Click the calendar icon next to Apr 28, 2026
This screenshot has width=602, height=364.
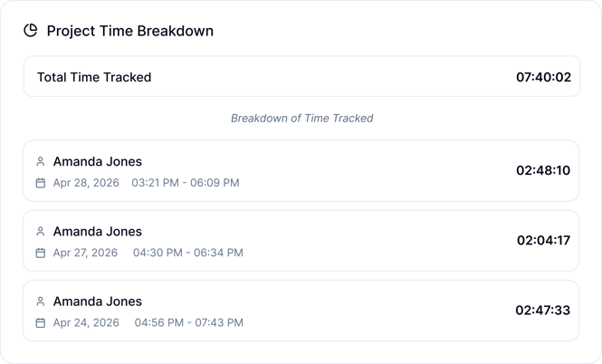[x=40, y=183]
